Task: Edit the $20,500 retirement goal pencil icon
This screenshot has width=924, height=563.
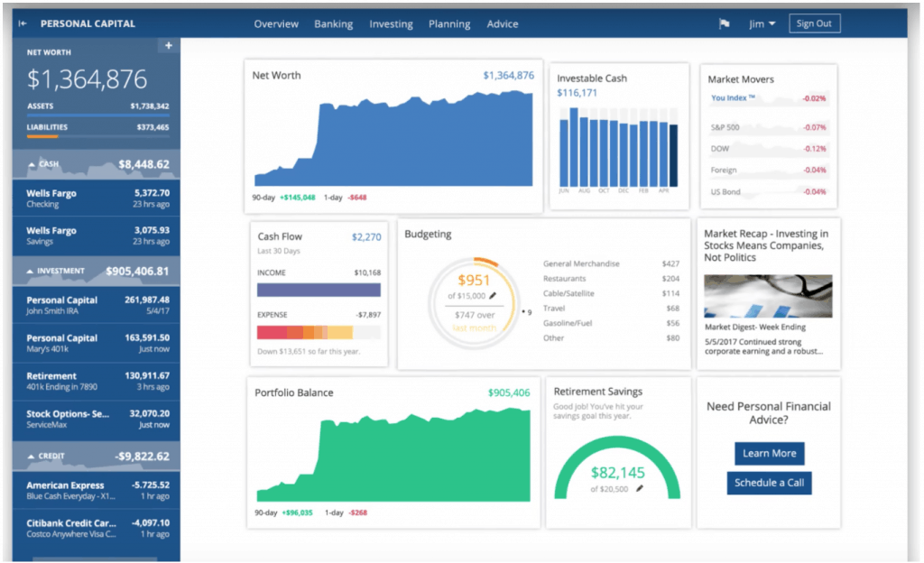Action: [640, 488]
